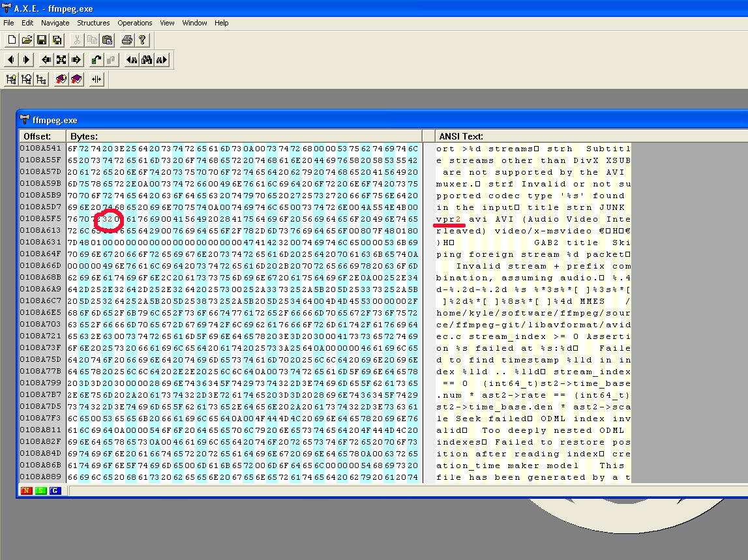Open a file using the folder icon
Viewport: 748px width, 560px height.
click(x=27, y=40)
